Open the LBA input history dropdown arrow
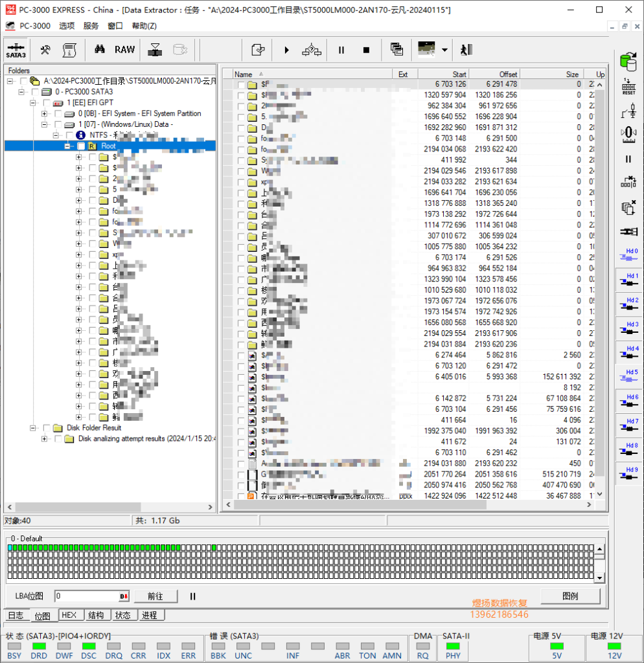This screenshot has height=663, width=644. coord(124,596)
